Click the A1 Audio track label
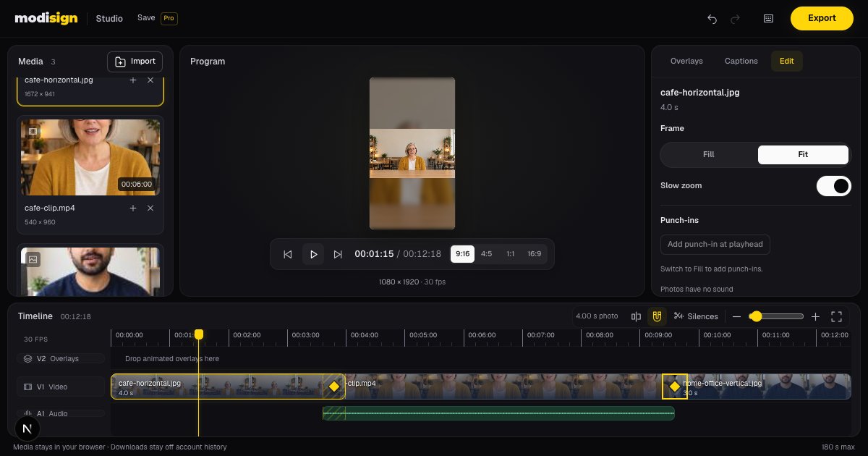This screenshot has width=868, height=456. point(61,414)
